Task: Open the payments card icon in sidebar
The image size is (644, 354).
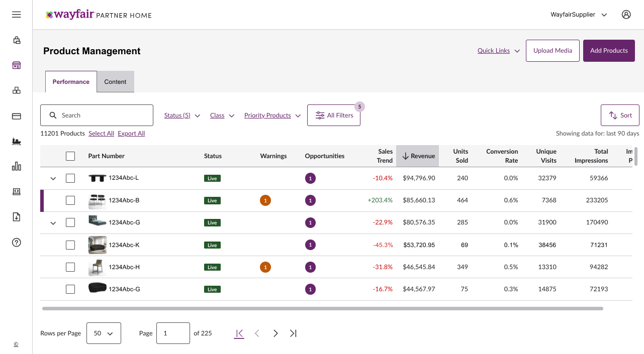Action: tap(16, 116)
